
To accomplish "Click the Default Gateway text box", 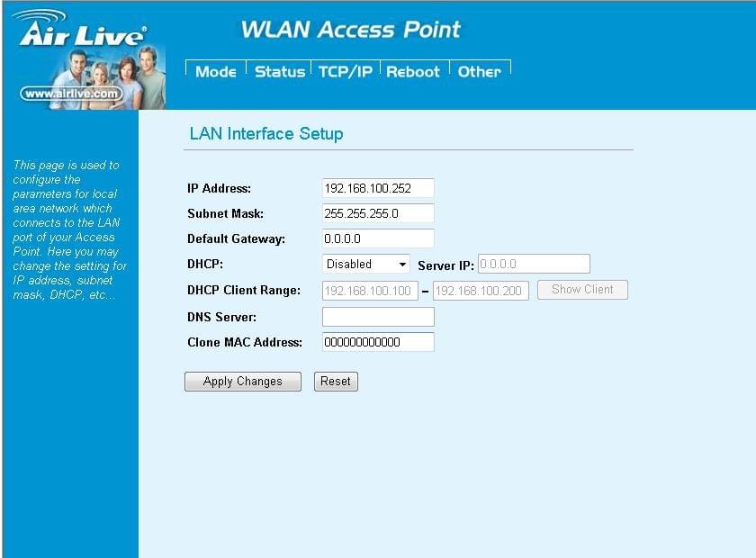I will pyautogui.click(x=378, y=238).
